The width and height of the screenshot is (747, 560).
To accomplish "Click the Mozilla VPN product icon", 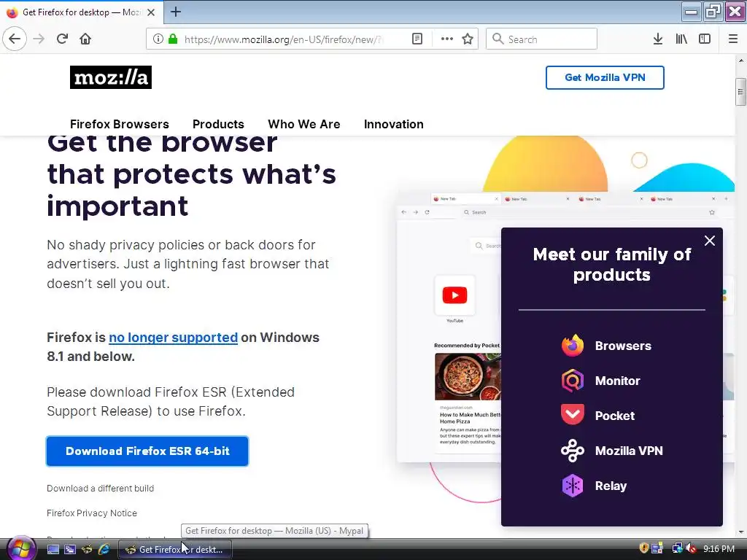I will click(x=572, y=451).
